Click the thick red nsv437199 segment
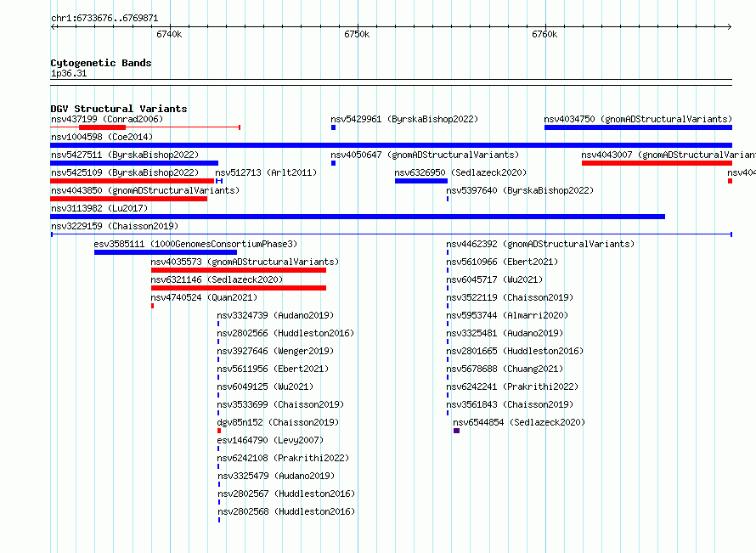This screenshot has width=756, height=553. [x=102, y=127]
